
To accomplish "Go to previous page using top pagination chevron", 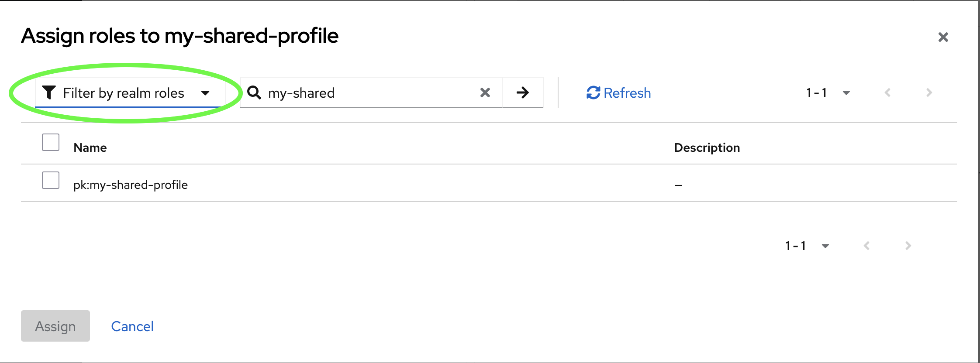I will click(x=887, y=92).
